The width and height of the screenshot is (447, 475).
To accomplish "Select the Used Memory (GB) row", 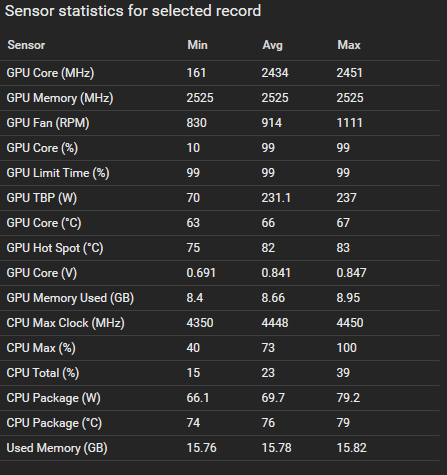I will (x=220, y=448).
